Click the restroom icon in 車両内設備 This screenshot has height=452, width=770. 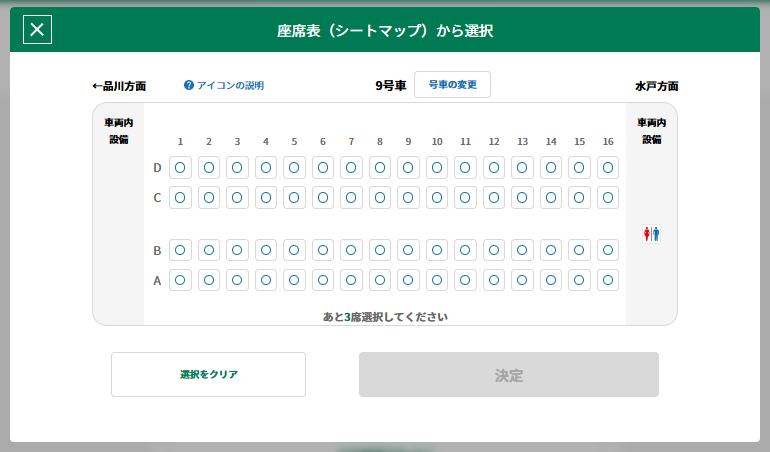tap(652, 234)
